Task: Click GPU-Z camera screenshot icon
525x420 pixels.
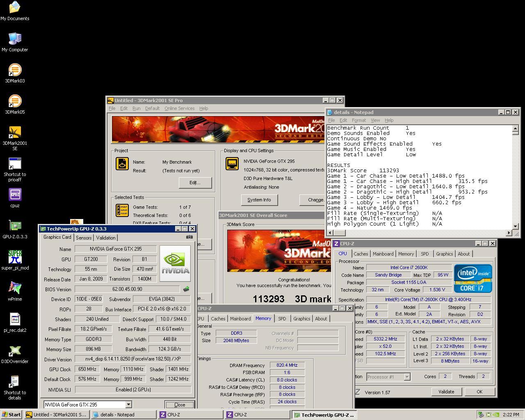Action: 189,237
